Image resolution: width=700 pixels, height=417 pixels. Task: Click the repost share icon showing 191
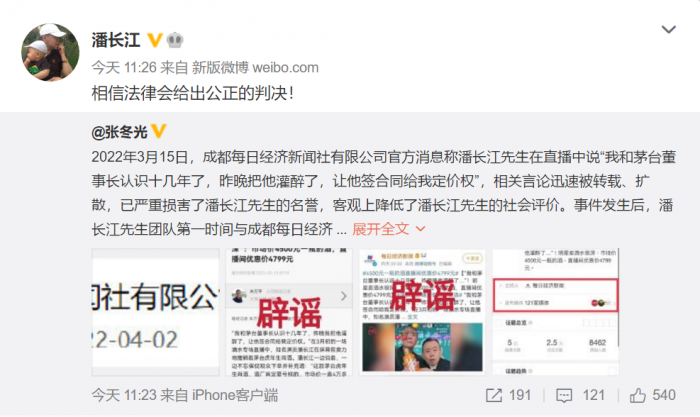tap(494, 395)
